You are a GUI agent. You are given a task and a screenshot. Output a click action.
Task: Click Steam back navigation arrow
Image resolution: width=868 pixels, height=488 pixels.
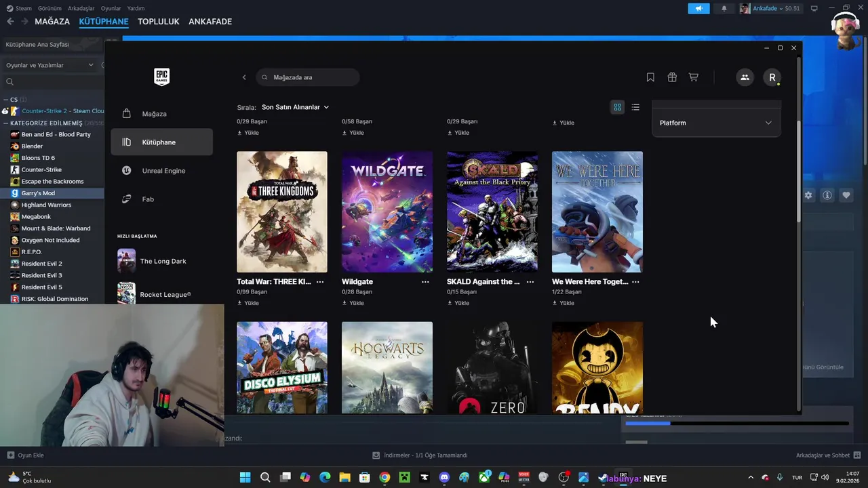(x=10, y=22)
